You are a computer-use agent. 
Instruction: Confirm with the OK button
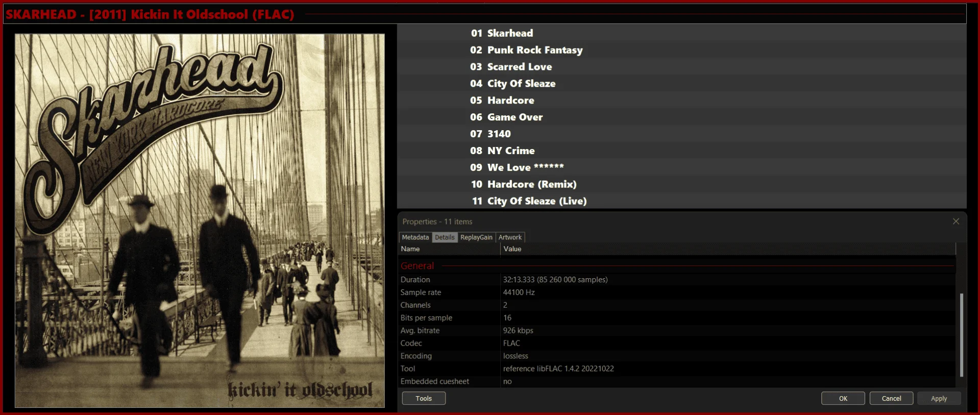[x=843, y=398]
